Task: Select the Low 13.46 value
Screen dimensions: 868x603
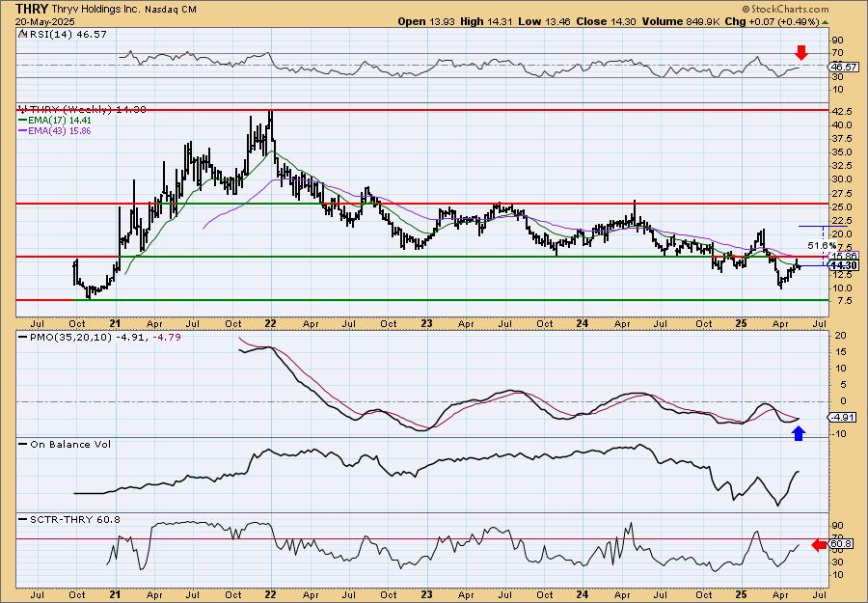Action: click(x=545, y=21)
